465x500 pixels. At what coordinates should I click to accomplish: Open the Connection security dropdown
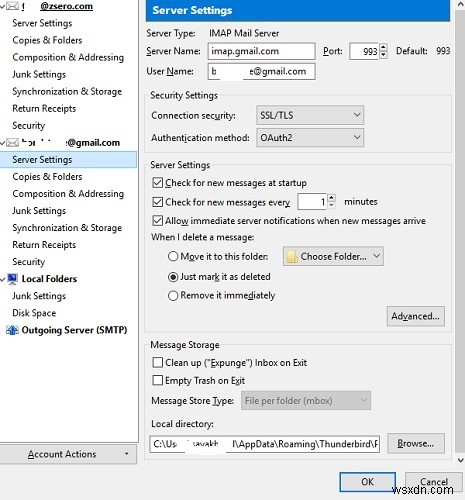click(x=310, y=115)
